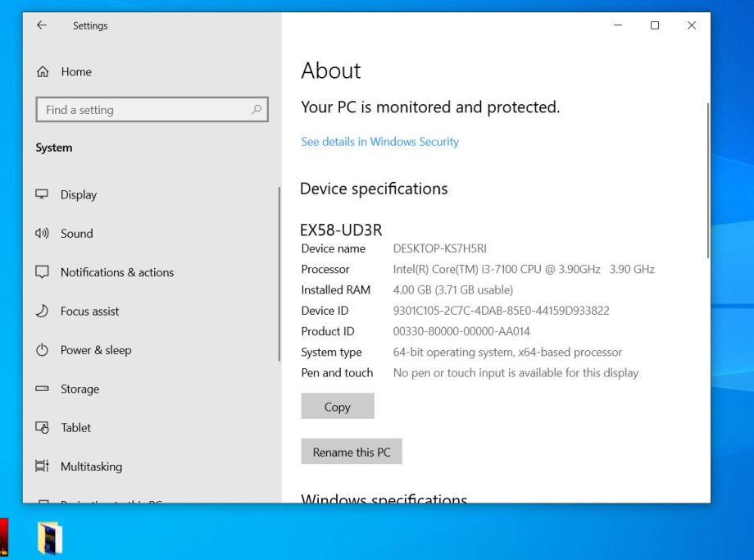This screenshot has height=560, width=754.
Task: Click the Focus assist moon icon
Action: [42, 312]
